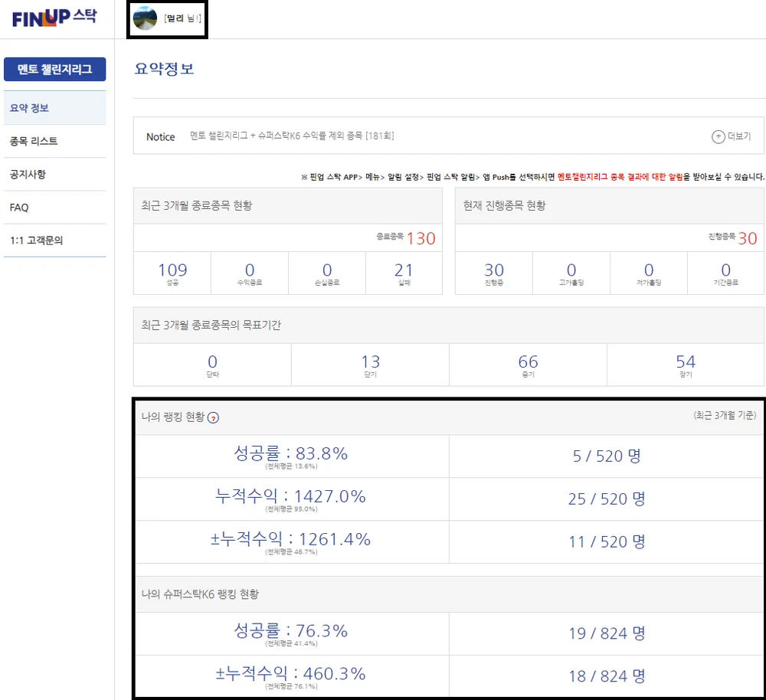
Task: Open 종목 리스트 menu item
Action: coord(34,141)
